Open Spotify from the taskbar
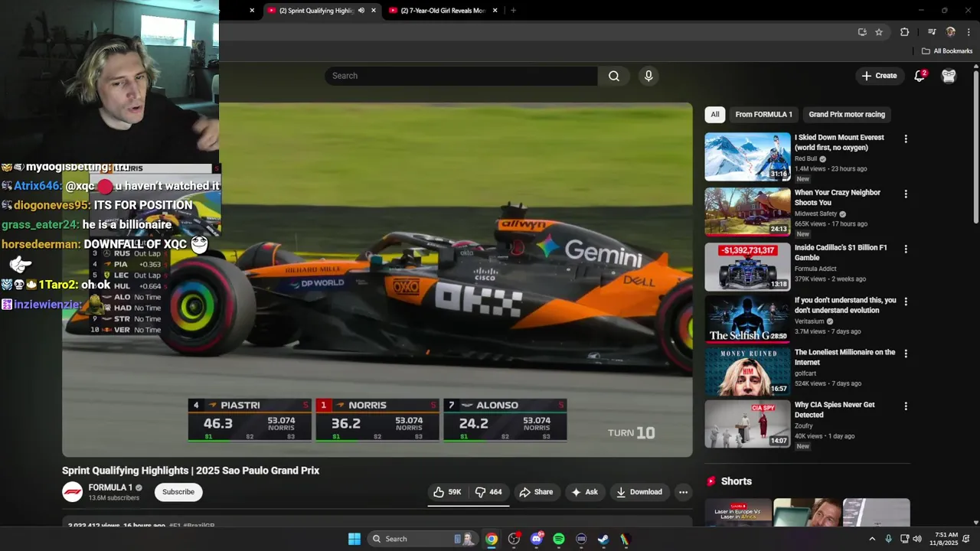980x551 pixels. 559,539
